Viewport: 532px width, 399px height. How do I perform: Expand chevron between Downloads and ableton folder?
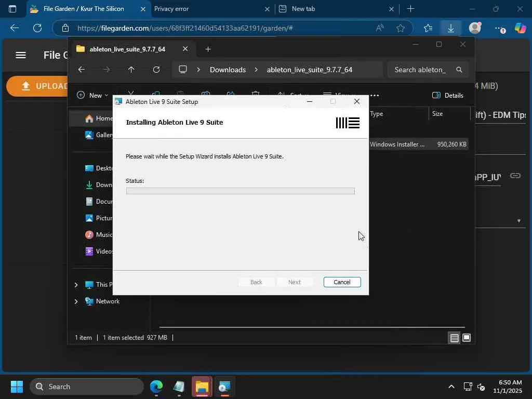click(x=256, y=70)
